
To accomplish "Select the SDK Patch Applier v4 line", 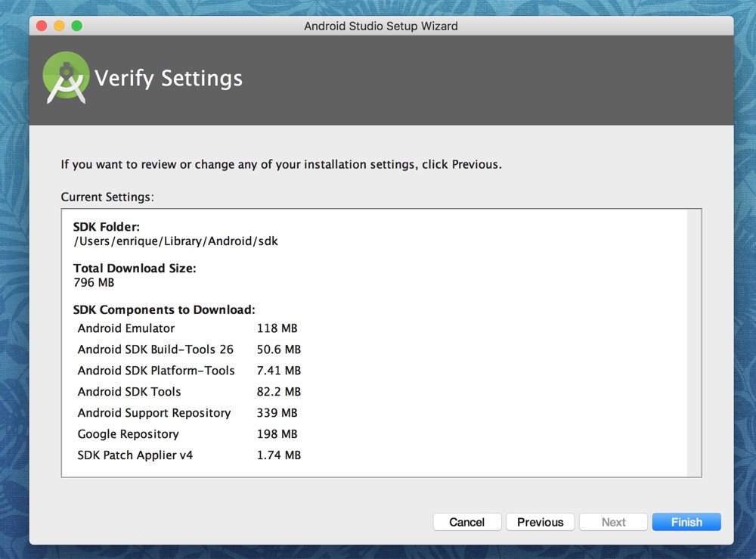I will (135, 455).
